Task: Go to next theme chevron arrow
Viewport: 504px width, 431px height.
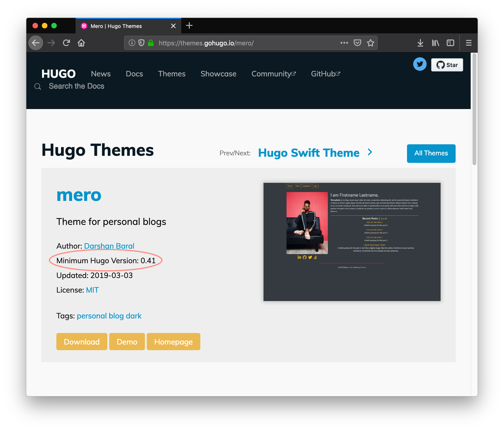Action: (x=370, y=152)
